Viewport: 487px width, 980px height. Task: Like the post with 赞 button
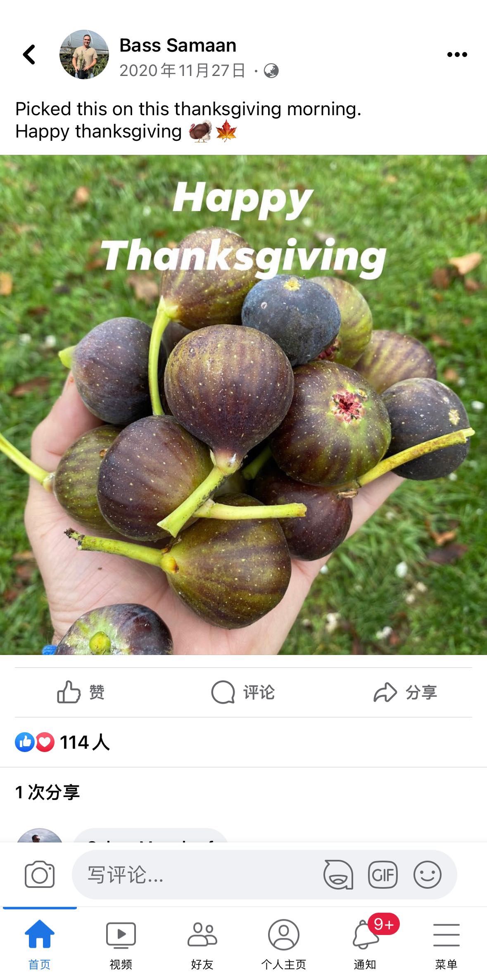click(x=81, y=692)
